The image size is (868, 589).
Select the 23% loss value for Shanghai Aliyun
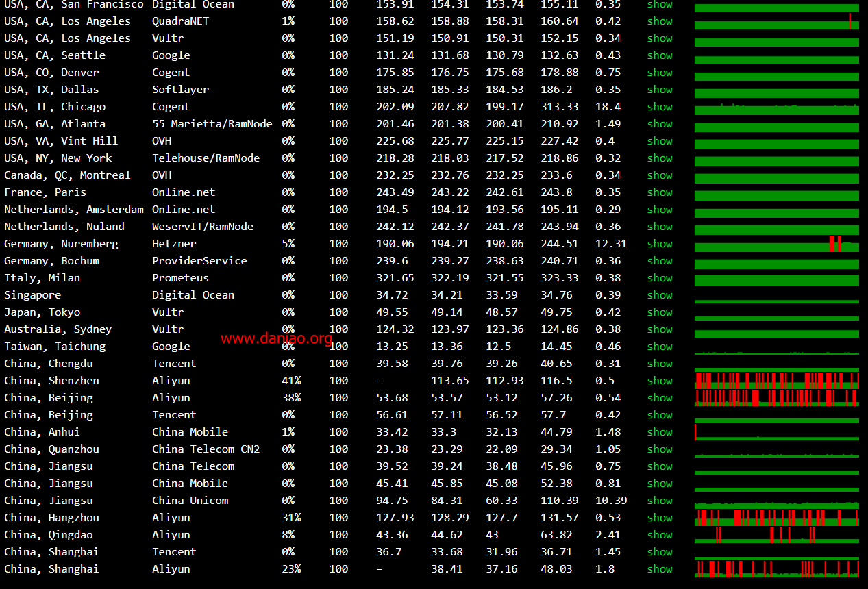tap(291, 569)
